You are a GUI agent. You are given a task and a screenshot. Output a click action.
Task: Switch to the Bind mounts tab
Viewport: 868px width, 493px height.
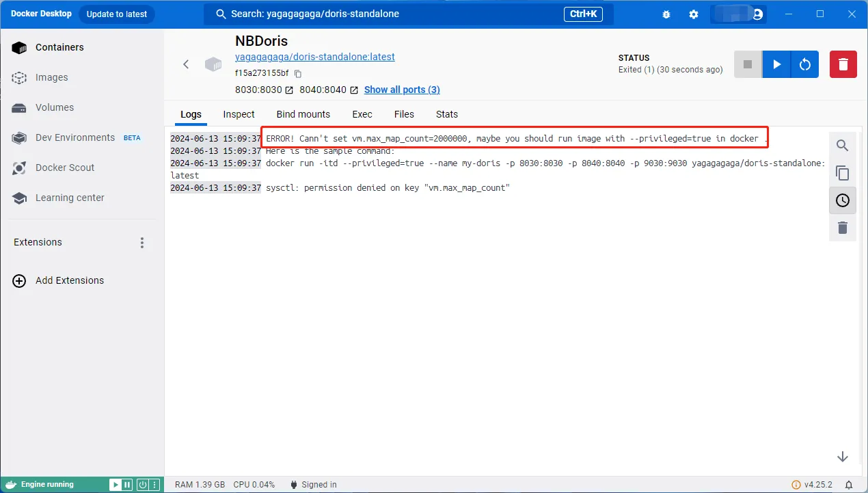(303, 114)
